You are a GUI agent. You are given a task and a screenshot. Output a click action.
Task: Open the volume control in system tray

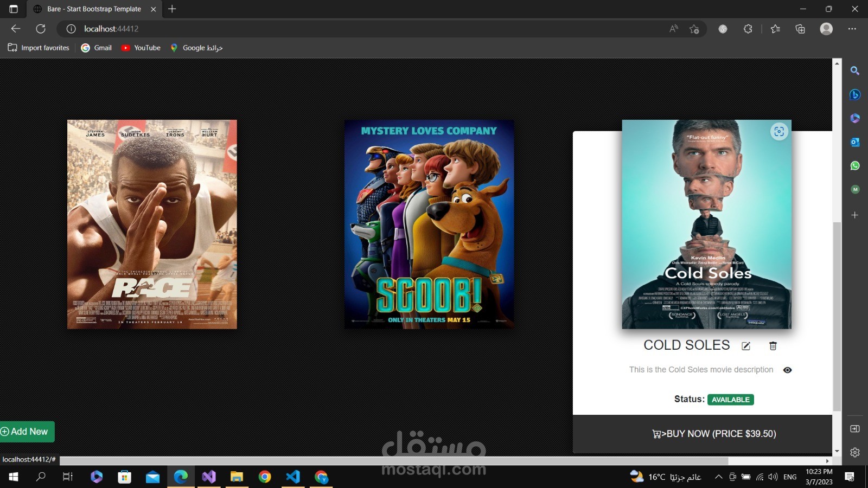[773, 477]
